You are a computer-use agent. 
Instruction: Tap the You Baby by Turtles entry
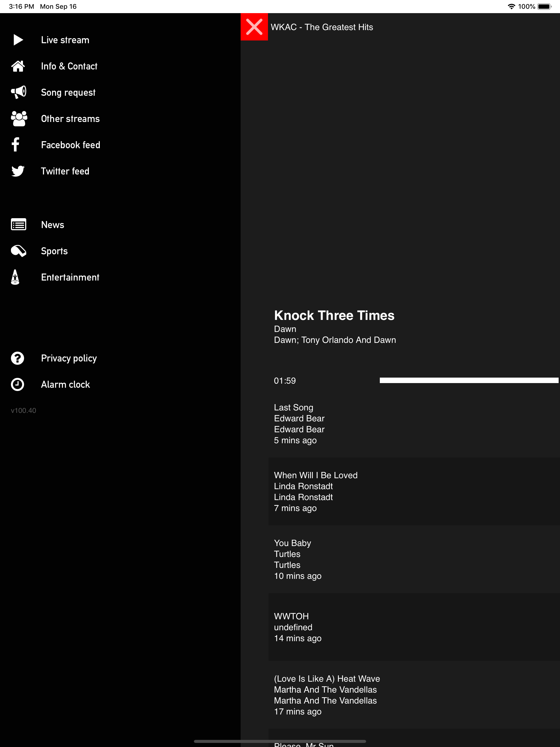[414, 559]
